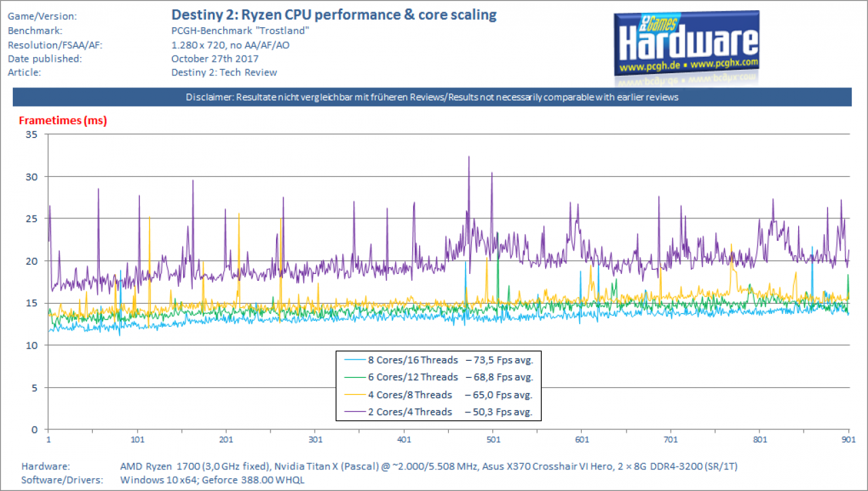The image size is (868, 491).
Task: Click the x-axis label 201
Action: click(226, 440)
